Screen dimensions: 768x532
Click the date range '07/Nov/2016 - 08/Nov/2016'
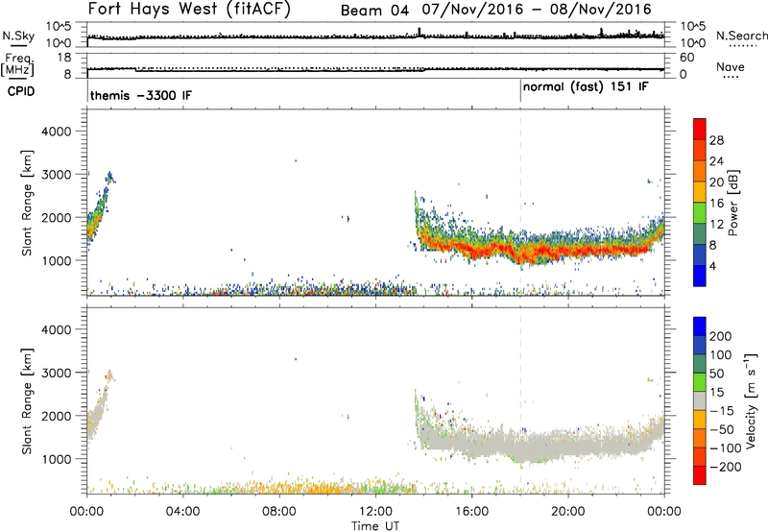(x=537, y=10)
